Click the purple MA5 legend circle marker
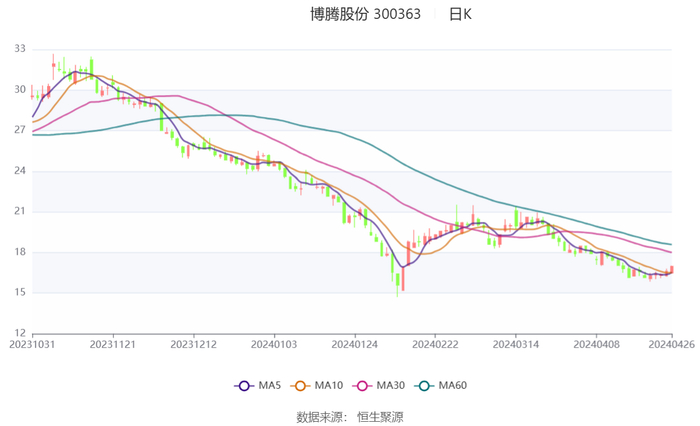The width and height of the screenshot is (700, 426). tap(243, 386)
